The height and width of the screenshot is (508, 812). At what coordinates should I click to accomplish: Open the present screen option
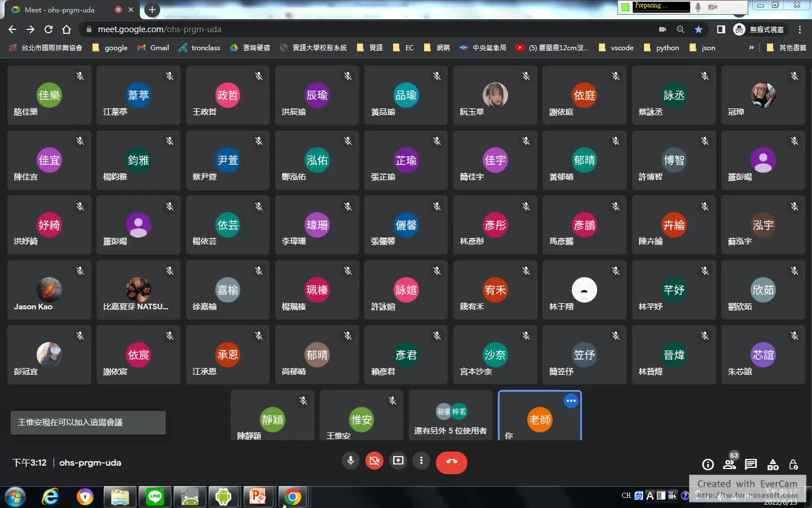[x=398, y=461]
